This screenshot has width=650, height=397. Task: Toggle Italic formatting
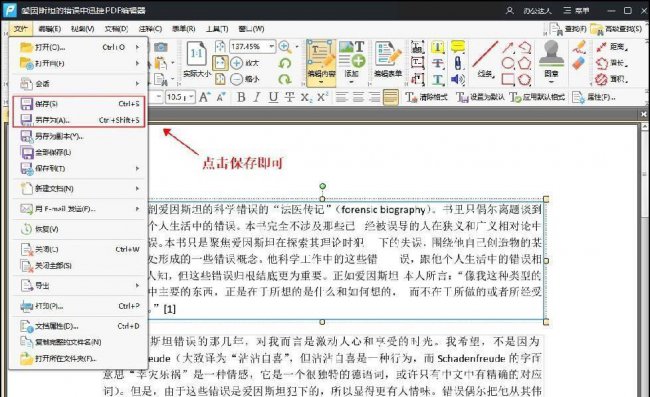[x=257, y=97]
